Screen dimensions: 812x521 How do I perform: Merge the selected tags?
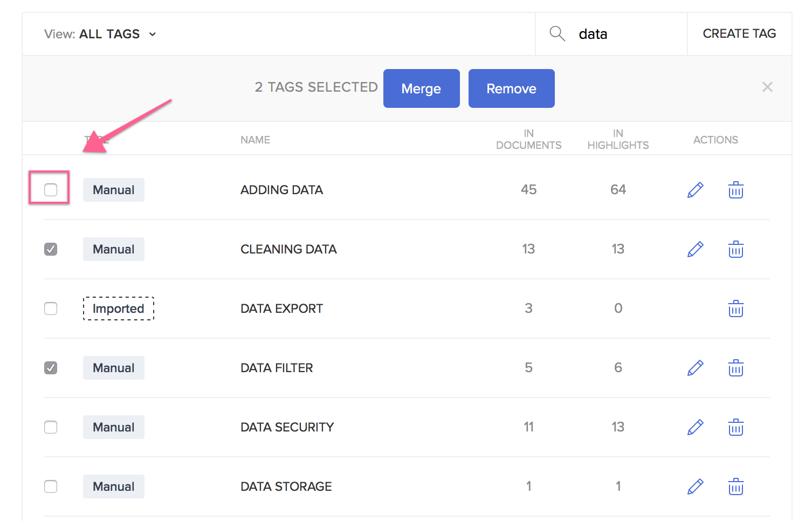coord(422,88)
